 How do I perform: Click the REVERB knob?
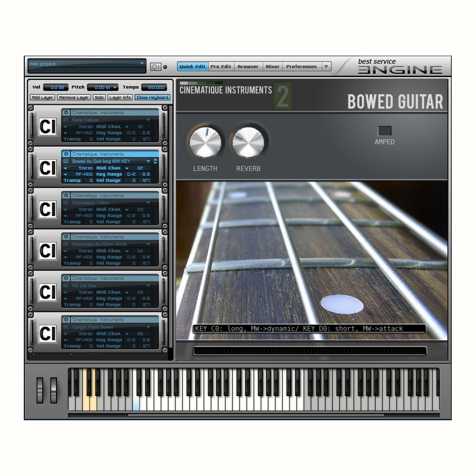coord(248,142)
